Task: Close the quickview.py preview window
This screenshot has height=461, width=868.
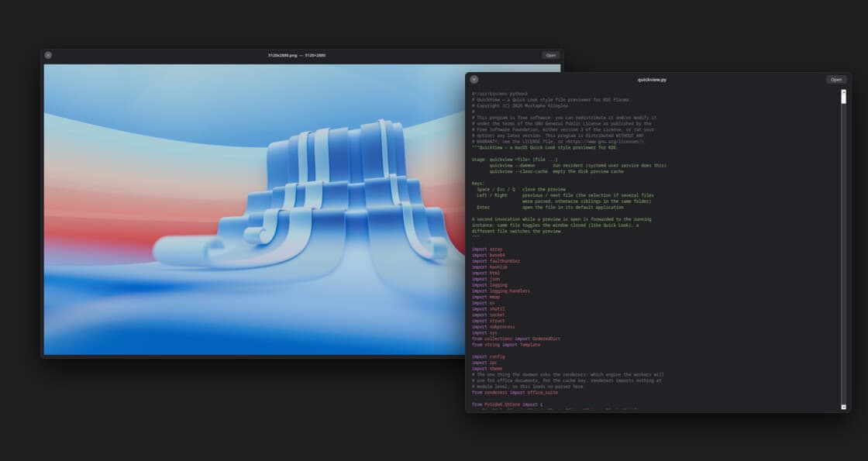Action: point(474,80)
